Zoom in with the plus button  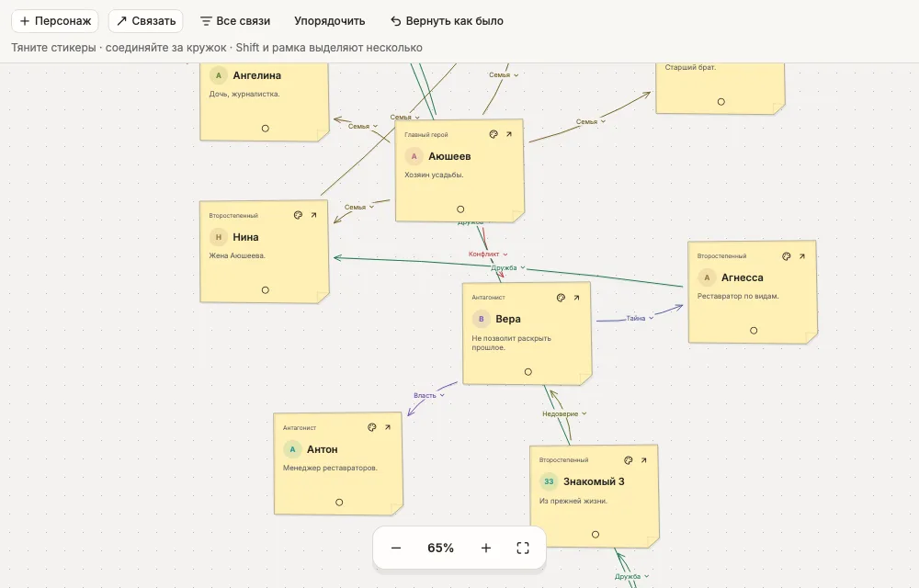click(486, 548)
